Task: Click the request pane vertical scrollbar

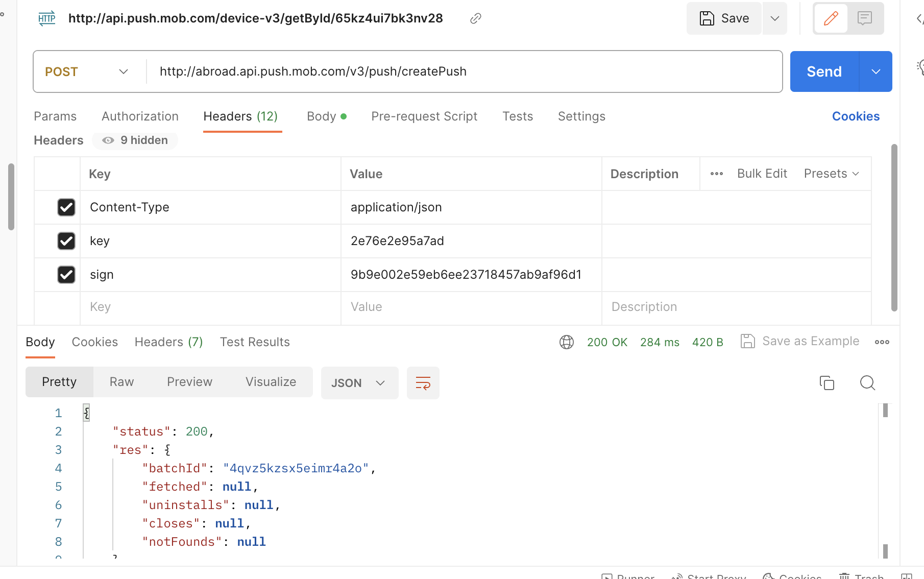Action: pyautogui.click(x=894, y=228)
